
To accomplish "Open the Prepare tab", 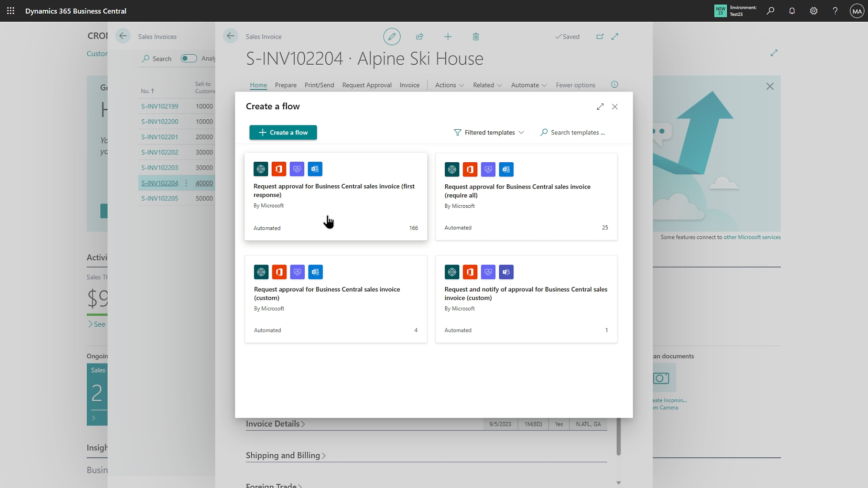I will pos(286,85).
